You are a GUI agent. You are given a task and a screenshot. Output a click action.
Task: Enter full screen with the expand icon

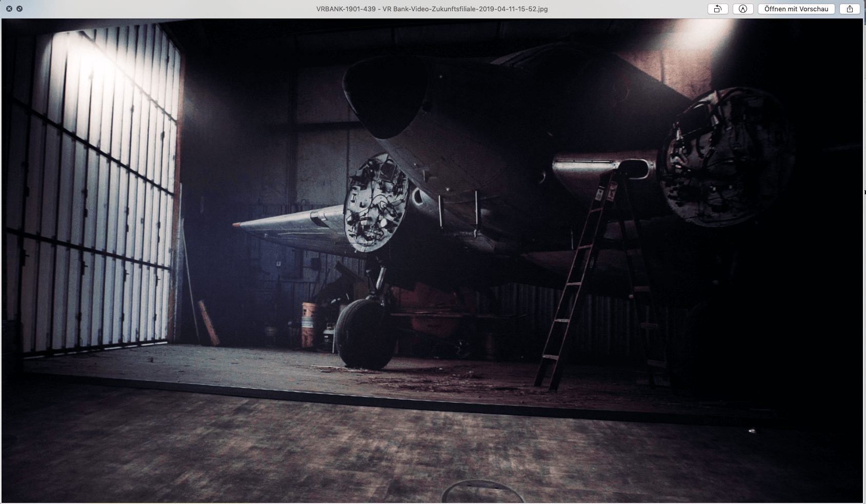19,9
